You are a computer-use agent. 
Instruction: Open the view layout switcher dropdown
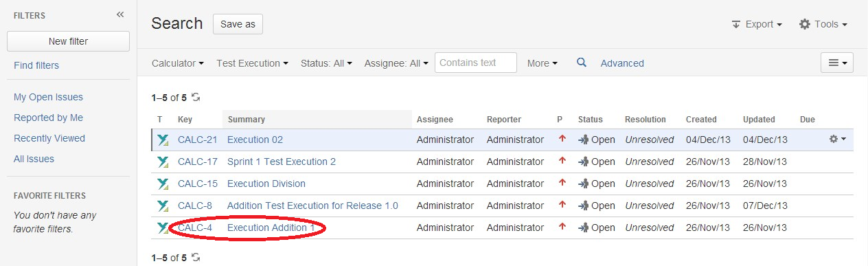836,63
